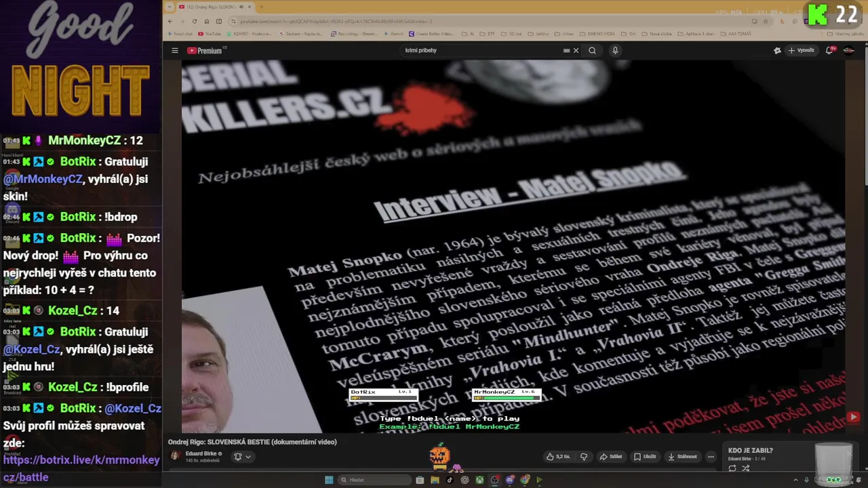Open browser home page button
868x488 pixels.
coord(207,21)
